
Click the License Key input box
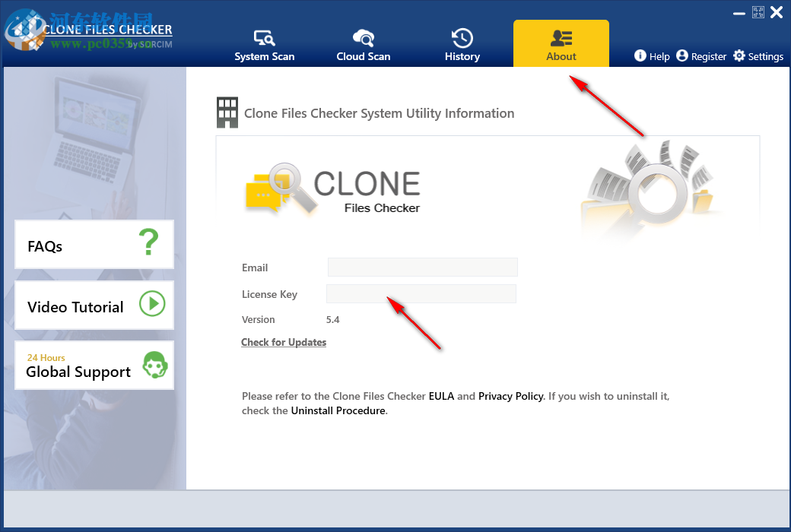click(x=421, y=293)
